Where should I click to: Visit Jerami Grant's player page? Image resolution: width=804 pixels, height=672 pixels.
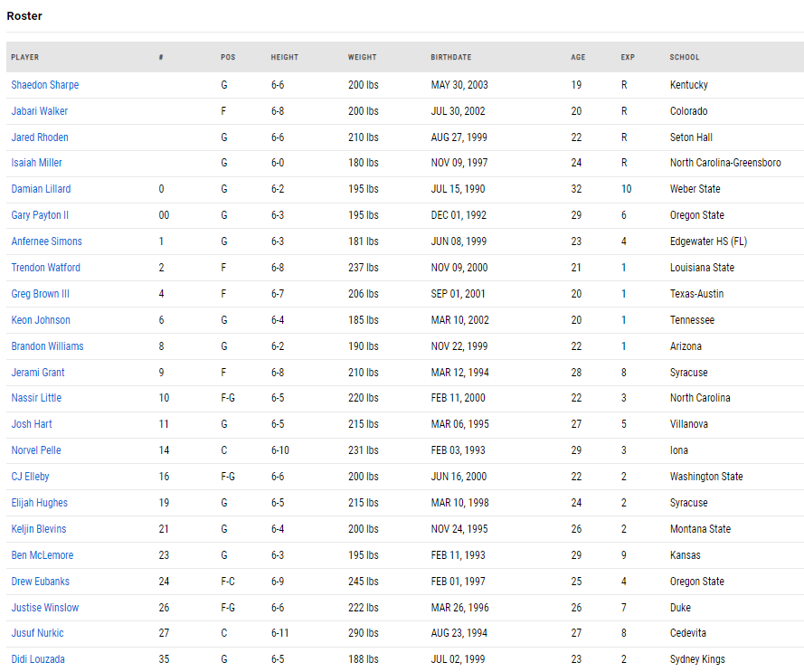click(x=38, y=373)
